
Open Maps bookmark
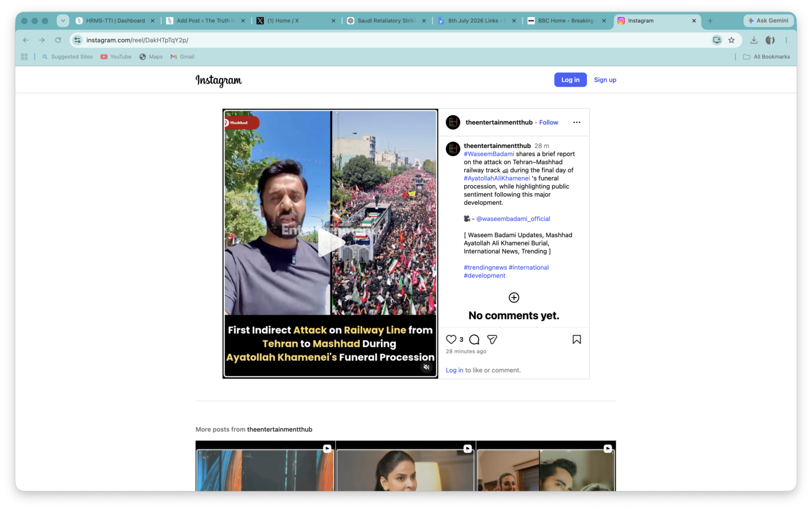point(151,57)
